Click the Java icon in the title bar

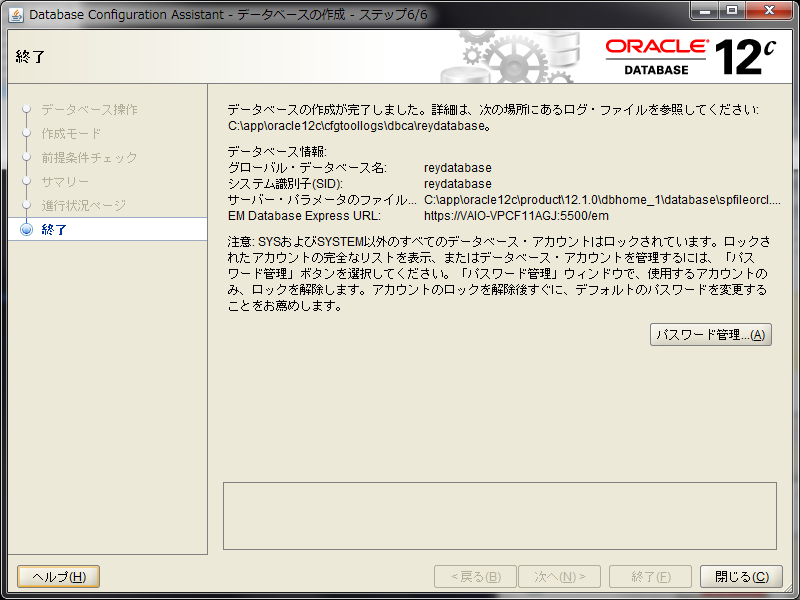16,15
